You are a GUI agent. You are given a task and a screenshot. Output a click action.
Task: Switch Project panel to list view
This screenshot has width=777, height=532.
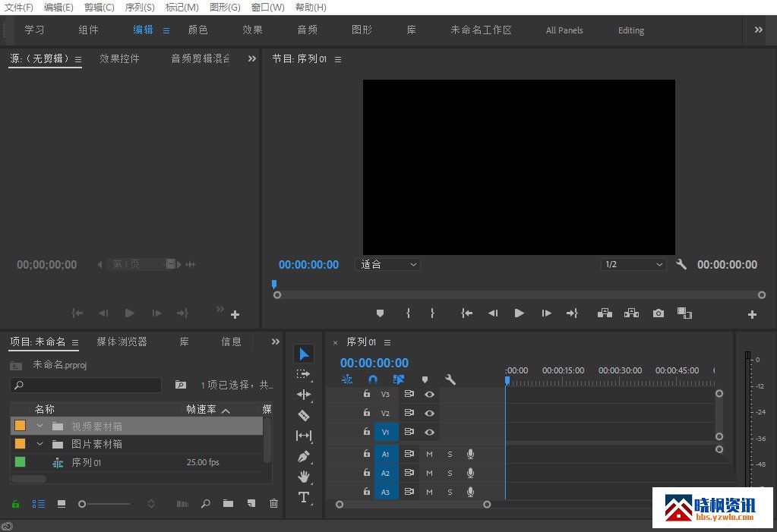38,504
